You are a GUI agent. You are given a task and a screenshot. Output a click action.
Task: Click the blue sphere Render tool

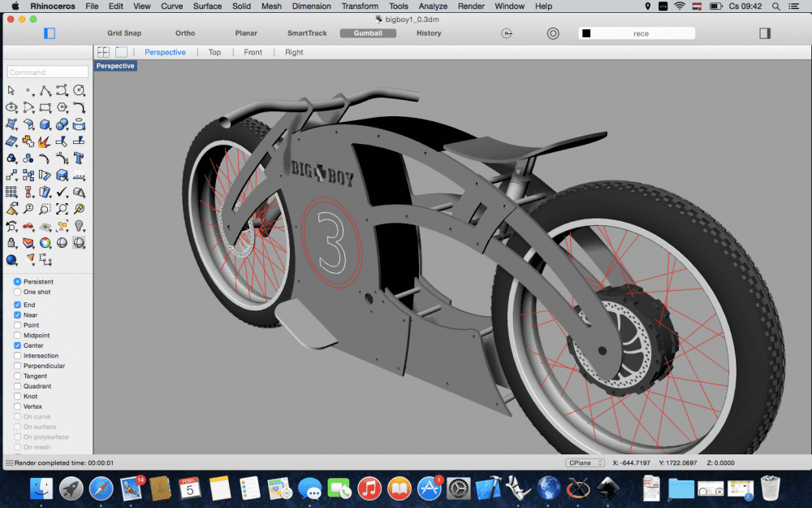(11, 260)
